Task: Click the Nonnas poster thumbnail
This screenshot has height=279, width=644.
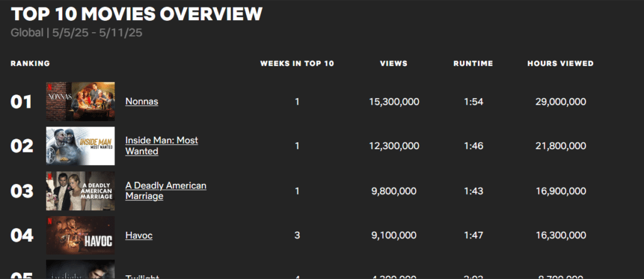Action: pyautogui.click(x=80, y=101)
